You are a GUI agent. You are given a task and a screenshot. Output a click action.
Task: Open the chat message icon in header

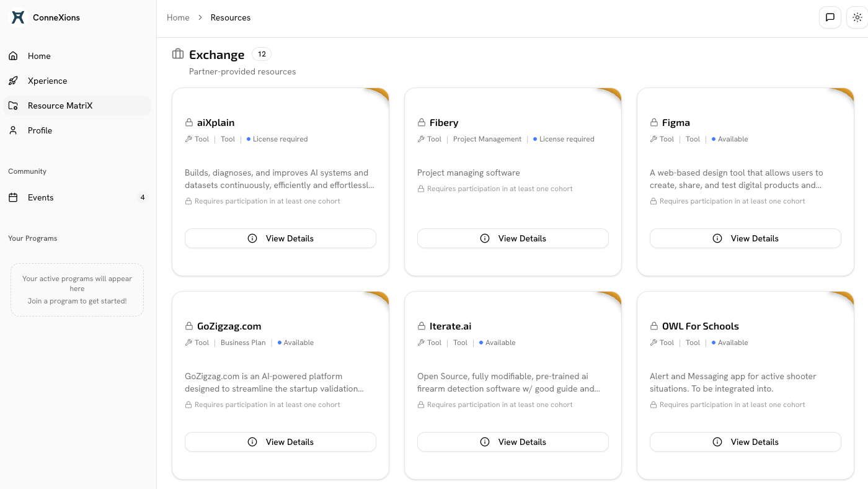pyautogui.click(x=830, y=17)
